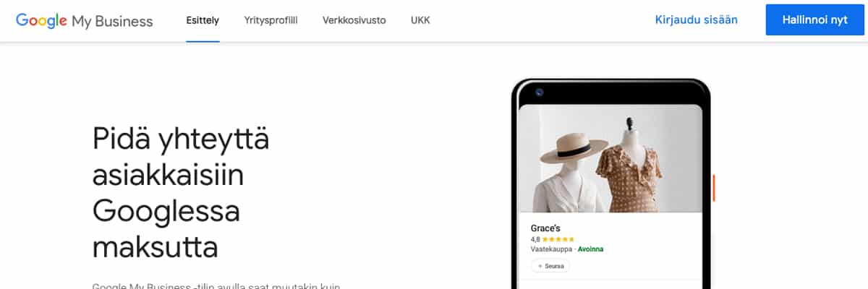The width and height of the screenshot is (868, 289).
Task: Go to the Verkkosivusto section
Action: coord(354,20)
